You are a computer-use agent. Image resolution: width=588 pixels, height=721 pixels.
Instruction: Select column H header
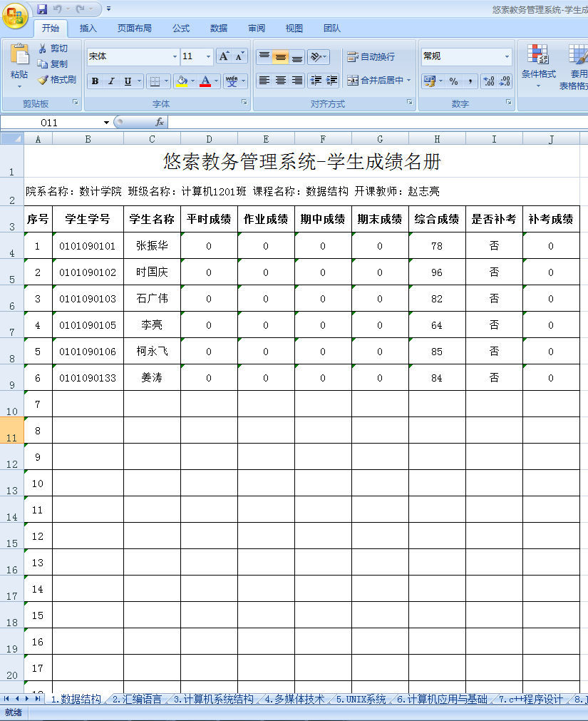[x=437, y=139]
